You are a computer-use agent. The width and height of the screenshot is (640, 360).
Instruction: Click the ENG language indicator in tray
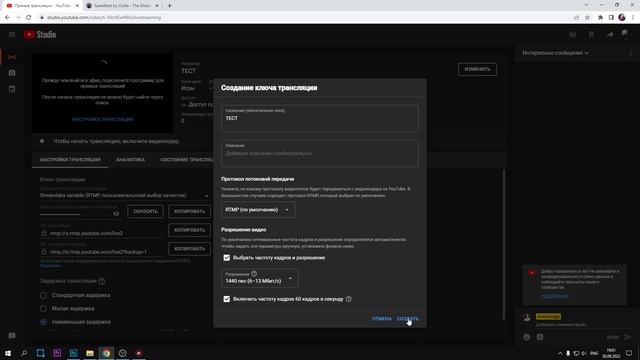[x=594, y=353]
